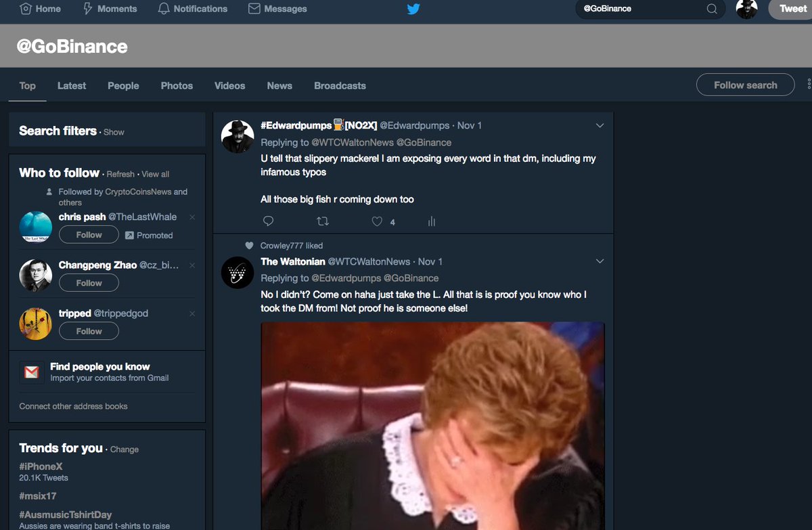The height and width of the screenshot is (530, 812).
Task: Open more options dots beside Follow search
Action: click(809, 85)
